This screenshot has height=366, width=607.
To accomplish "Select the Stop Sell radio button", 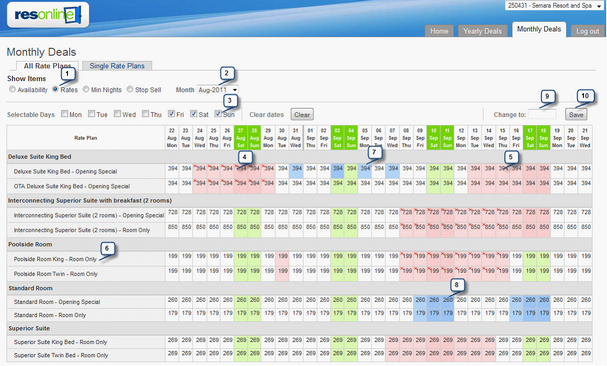I will click(130, 89).
